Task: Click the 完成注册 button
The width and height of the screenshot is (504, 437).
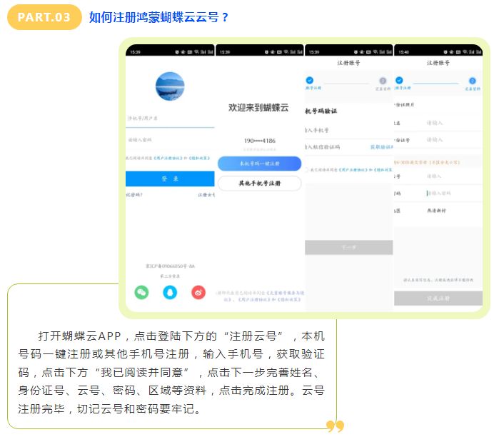Action: pyautogui.click(x=438, y=298)
